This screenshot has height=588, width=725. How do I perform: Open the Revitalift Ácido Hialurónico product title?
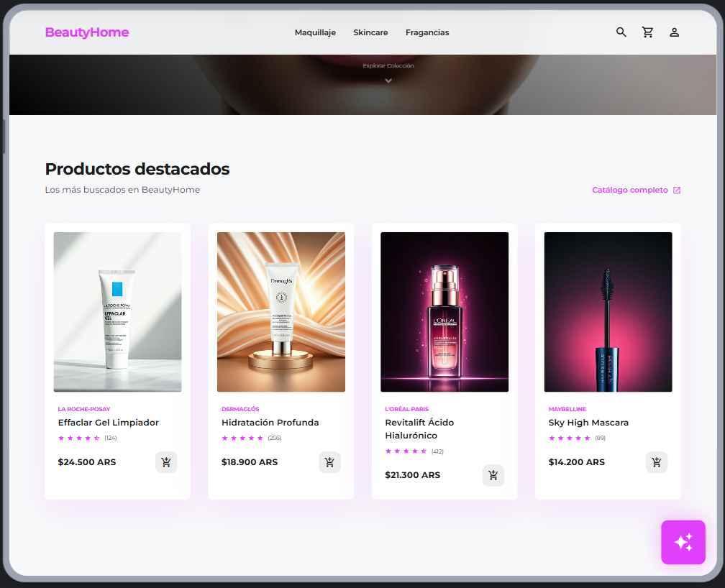coord(419,429)
